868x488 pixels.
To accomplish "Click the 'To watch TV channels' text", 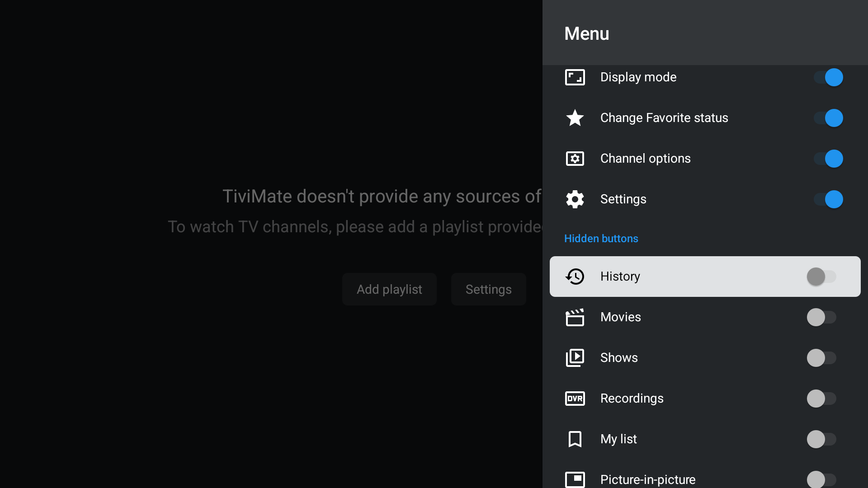I will [x=355, y=227].
